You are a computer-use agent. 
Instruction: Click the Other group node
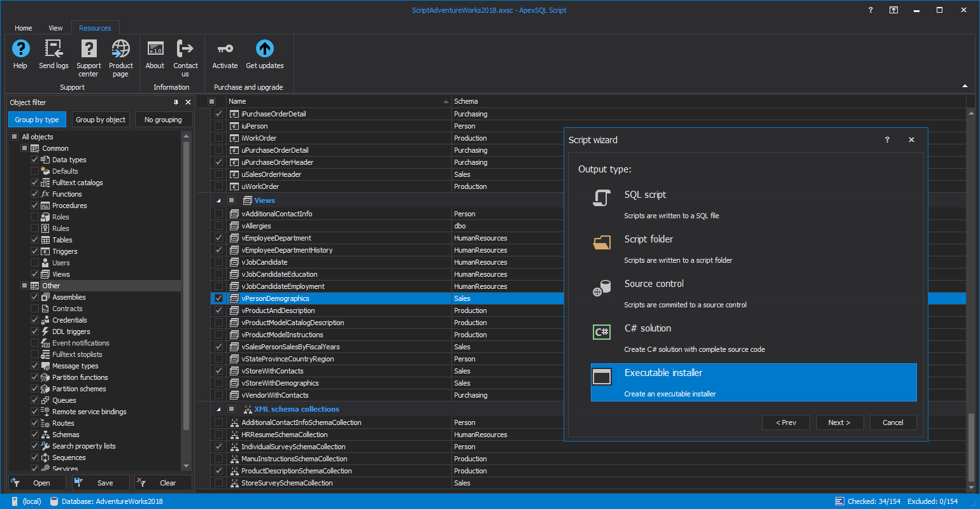51,286
